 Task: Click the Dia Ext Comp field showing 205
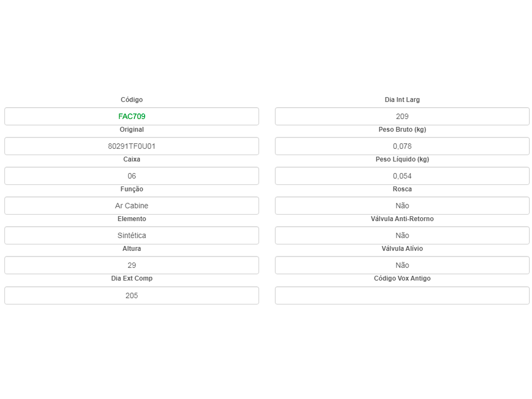tap(132, 295)
